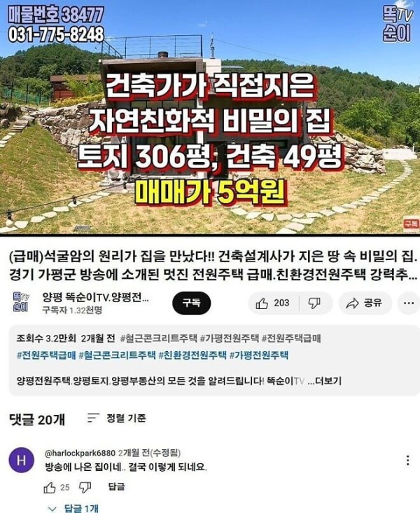Open the blue #철근콘크리트주택 hashtag
The width and height of the screenshot is (420, 513).
pyautogui.click(x=118, y=355)
